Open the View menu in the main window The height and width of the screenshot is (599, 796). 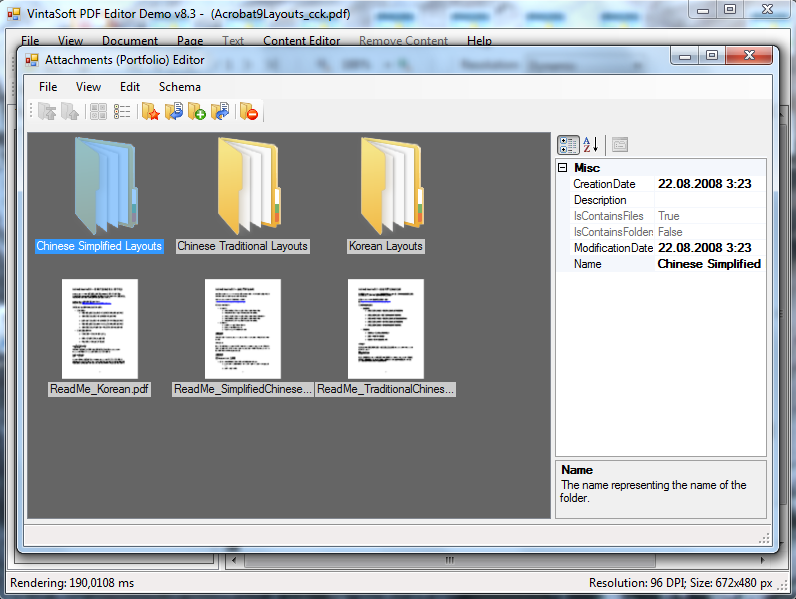click(x=70, y=41)
